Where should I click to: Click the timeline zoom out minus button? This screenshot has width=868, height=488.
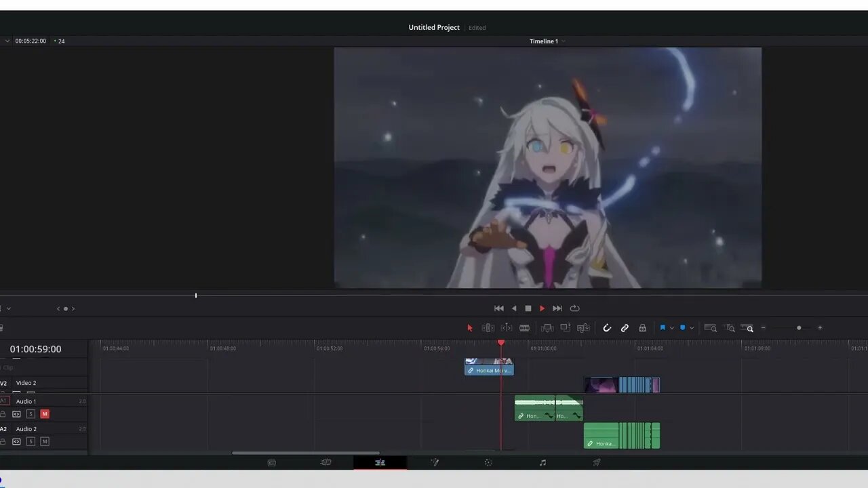[764, 328]
